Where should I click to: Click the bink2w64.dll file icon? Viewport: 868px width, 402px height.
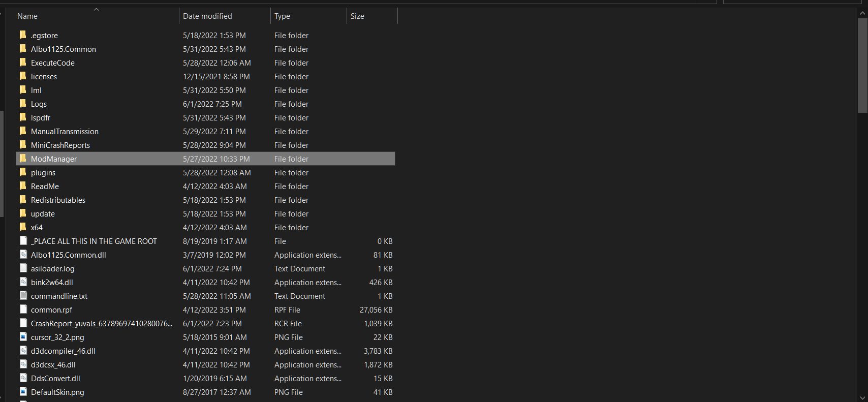(x=23, y=282)
